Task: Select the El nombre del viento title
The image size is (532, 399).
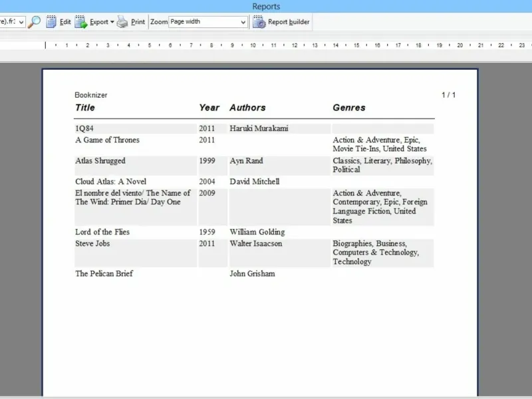Action: pos(133,198)
